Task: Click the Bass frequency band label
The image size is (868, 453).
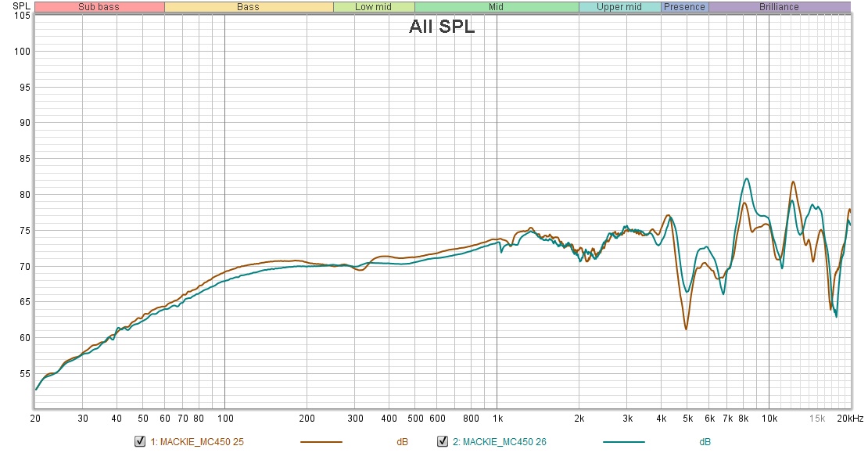Action: coord(249,6)
